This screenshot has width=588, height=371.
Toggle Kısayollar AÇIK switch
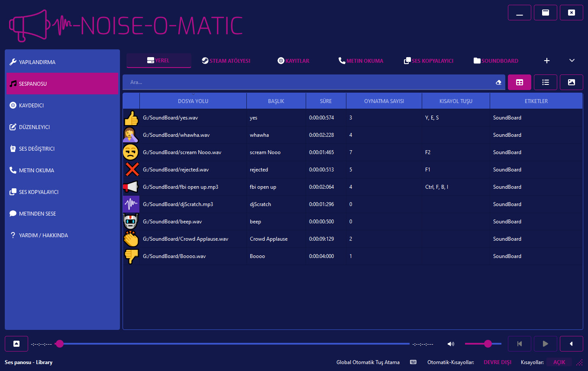point(559,362)
